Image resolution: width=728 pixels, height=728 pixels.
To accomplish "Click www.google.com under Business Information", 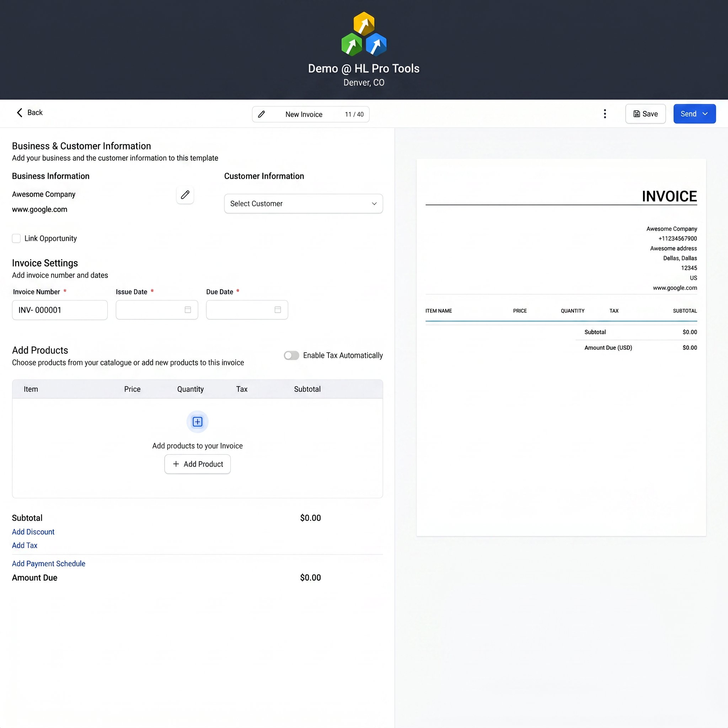I will 39,209.
